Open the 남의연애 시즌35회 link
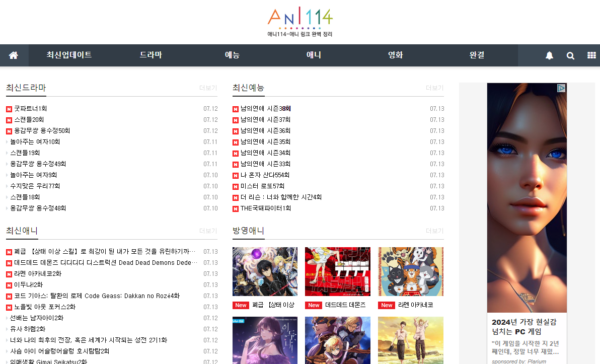 coord(265,142)
